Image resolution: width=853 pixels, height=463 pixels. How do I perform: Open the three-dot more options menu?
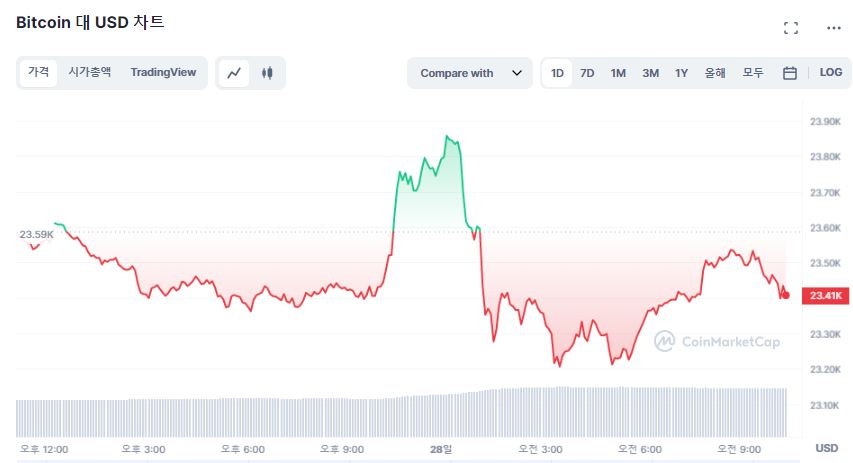tap(833, 28)
